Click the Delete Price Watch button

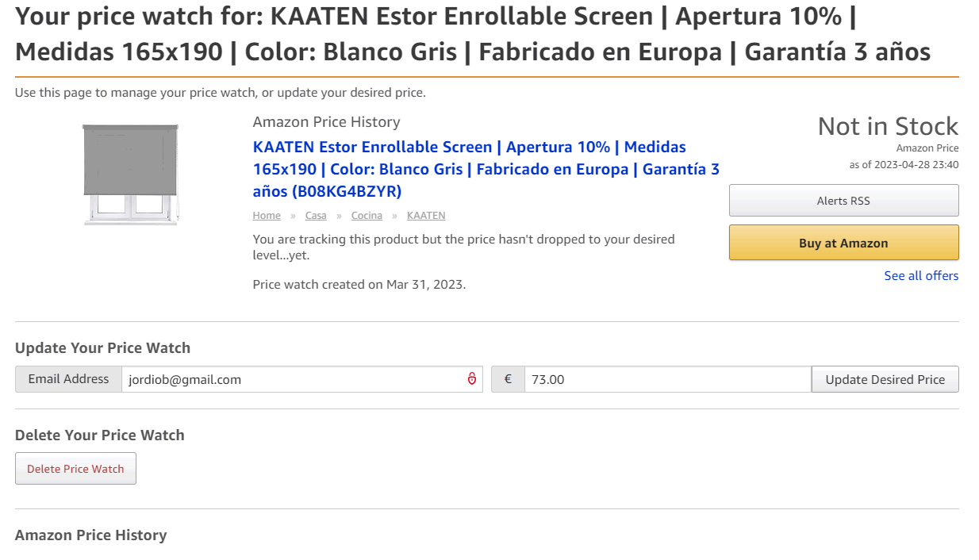[75, 469]
